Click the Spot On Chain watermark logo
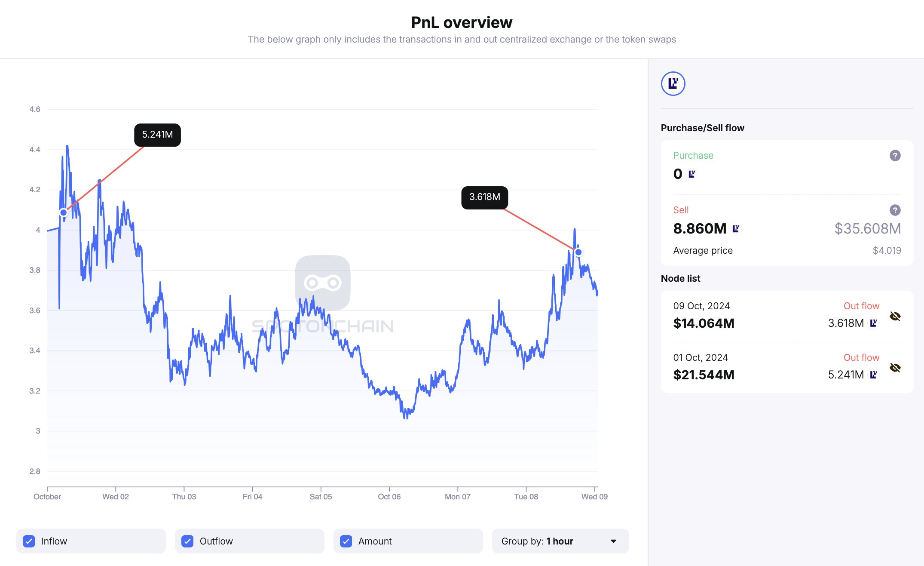The height and width of the screenshot is (566, 924). (323, 283)
